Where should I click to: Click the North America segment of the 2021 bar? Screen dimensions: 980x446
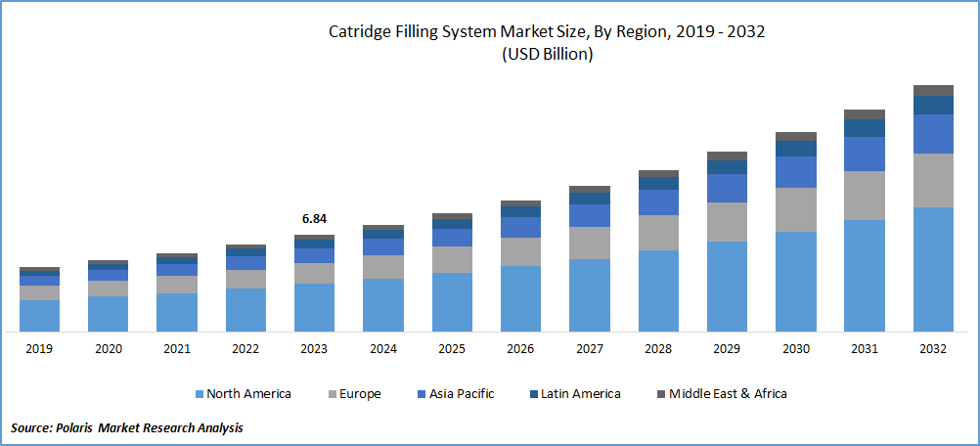pos(177,313)
